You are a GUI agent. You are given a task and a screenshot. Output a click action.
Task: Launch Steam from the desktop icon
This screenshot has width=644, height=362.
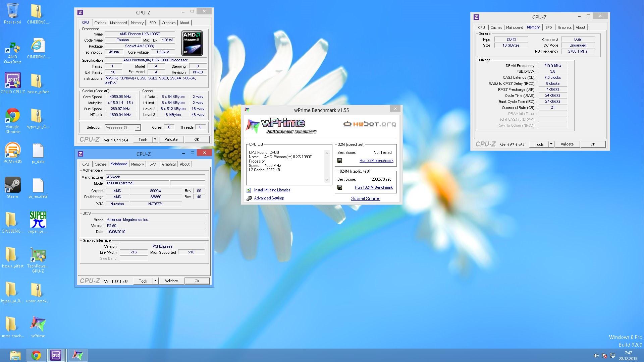pyautogui.click(x=12, y=188)
